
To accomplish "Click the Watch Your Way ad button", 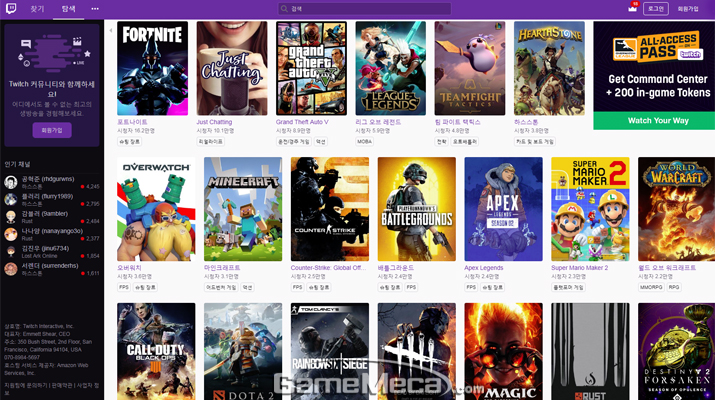I will (x=653, y=121).
